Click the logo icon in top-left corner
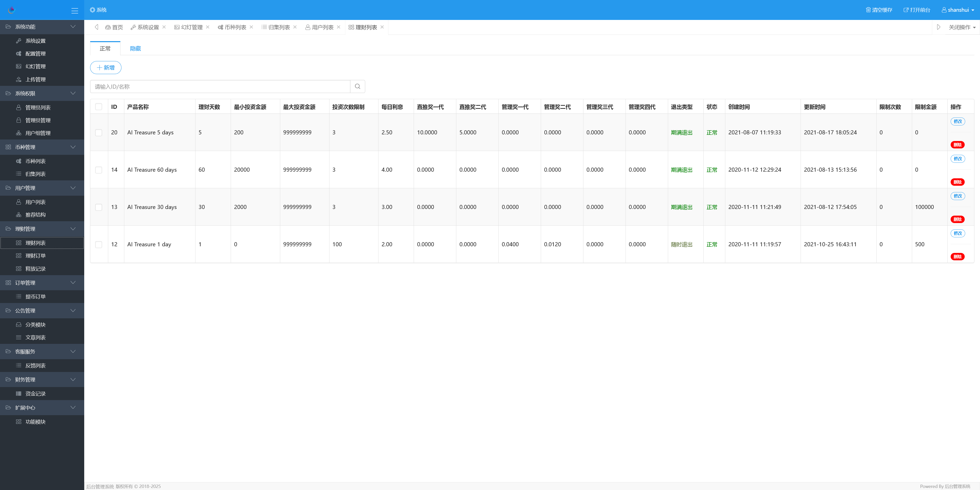This screenshot has height=490, width=980. pos(11,10)
